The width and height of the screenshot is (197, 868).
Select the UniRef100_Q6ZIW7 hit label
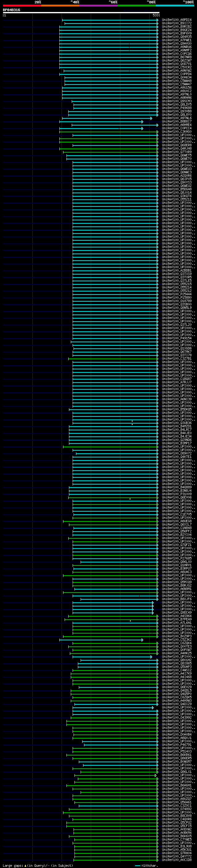(176, 61)
